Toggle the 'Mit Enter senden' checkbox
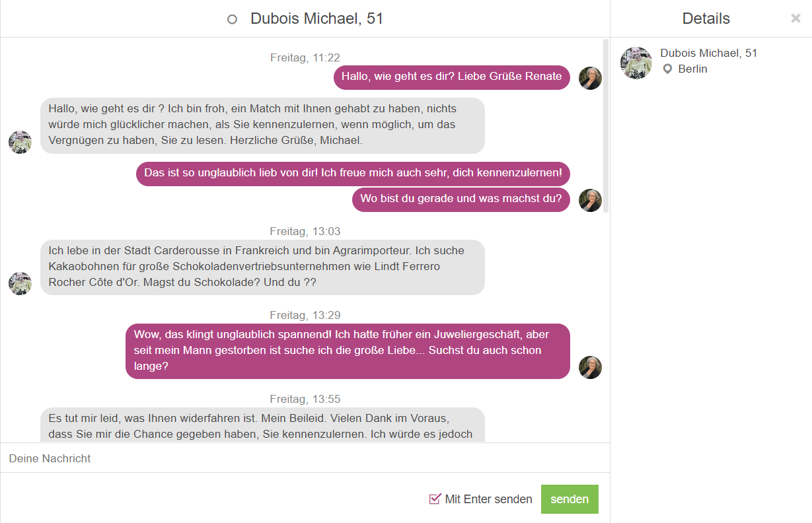Screen dimensions: 812x523 435,499
